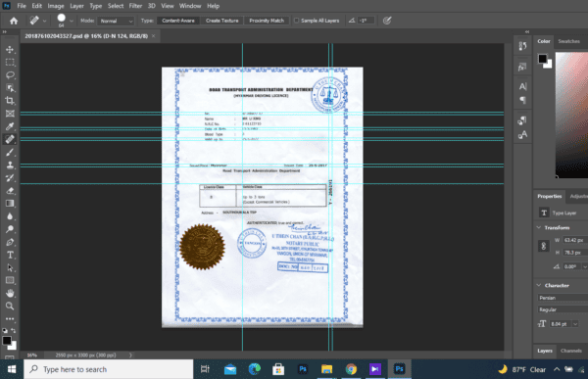Image resolution: width=588 pixels, height=379 pixels.
Task: Open Google Chrome from the taskbar
Action: [x=351, y=369]
